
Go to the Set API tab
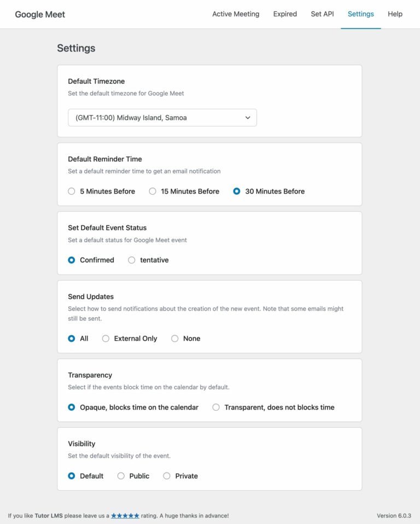point(322,14)
